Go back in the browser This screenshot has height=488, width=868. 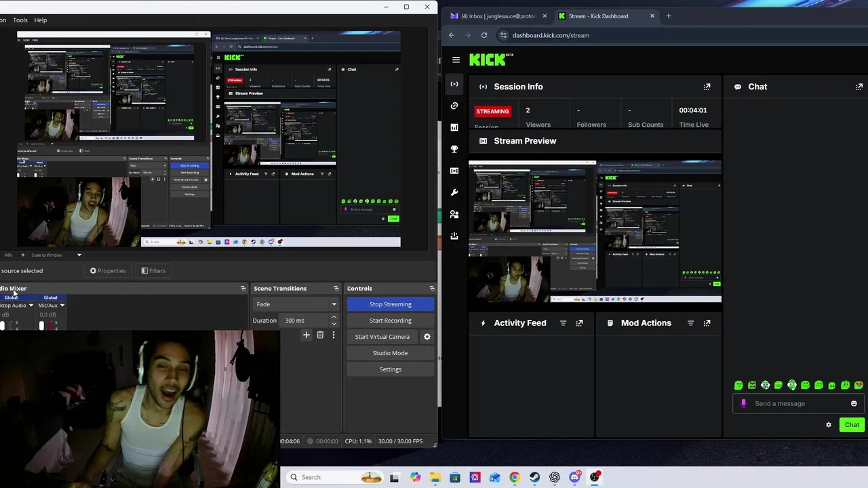[452, 35]
